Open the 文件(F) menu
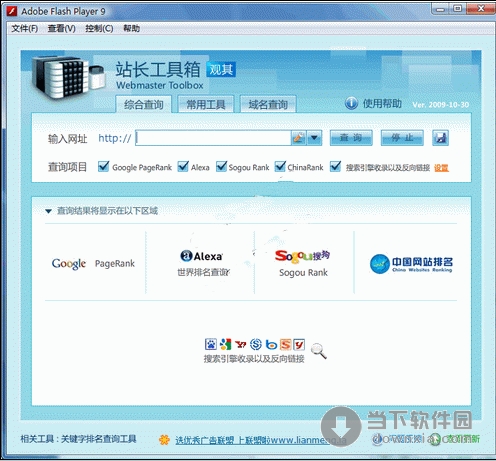The image size is (496, 461). pos(25,29)
